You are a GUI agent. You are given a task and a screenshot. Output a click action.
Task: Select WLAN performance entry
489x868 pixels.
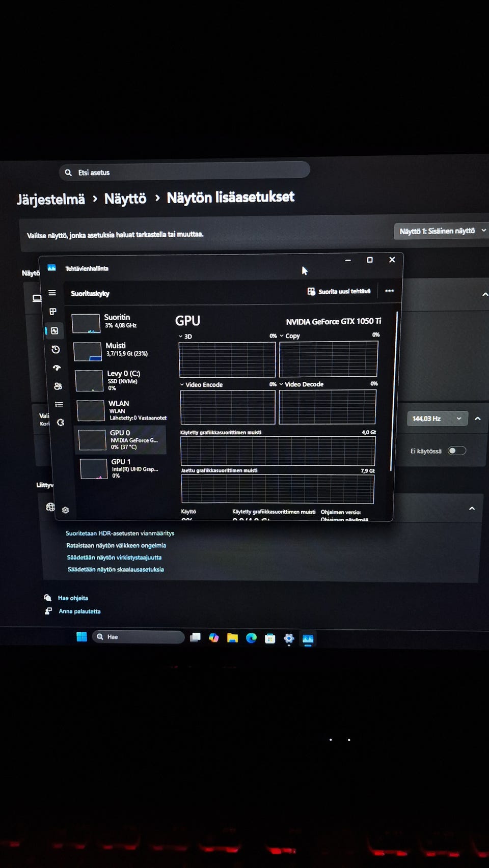[122, 410]
